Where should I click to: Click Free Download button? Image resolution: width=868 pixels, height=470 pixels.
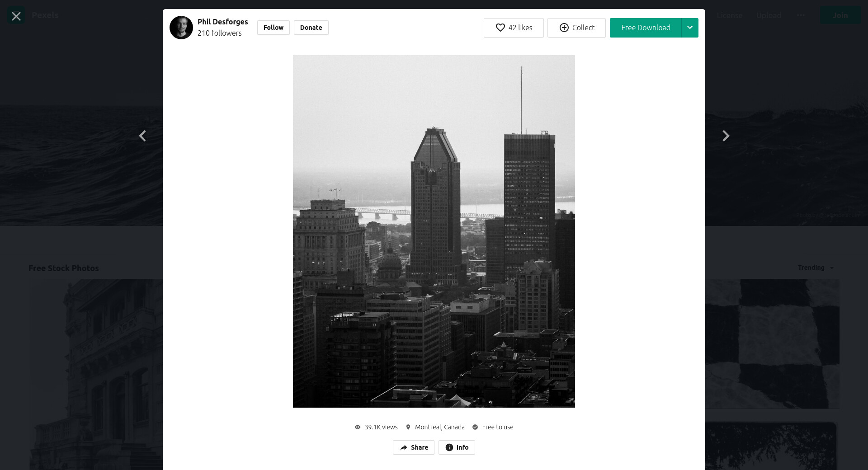coord(646,28)
